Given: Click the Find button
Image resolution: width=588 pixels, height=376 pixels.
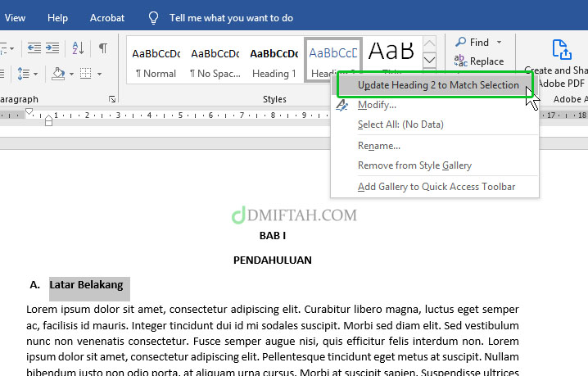Looking at the screenshot, I should coord(473,43).
